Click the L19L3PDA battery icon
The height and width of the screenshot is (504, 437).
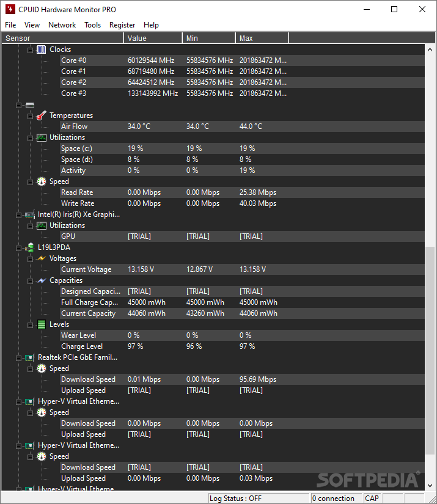30,247
